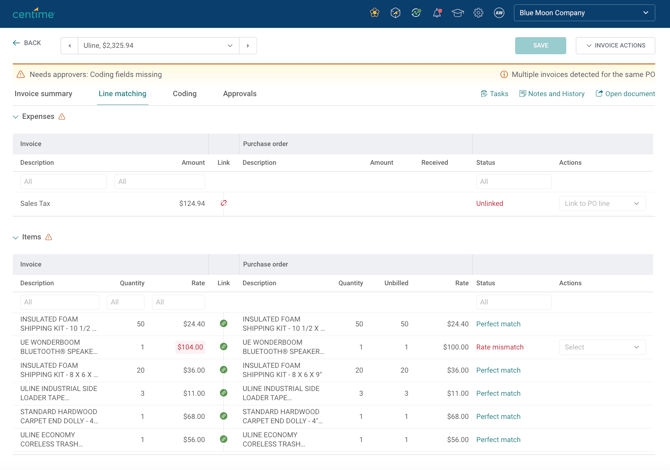
Task: Switch to the Approvals tab
Action: point(239,94)
